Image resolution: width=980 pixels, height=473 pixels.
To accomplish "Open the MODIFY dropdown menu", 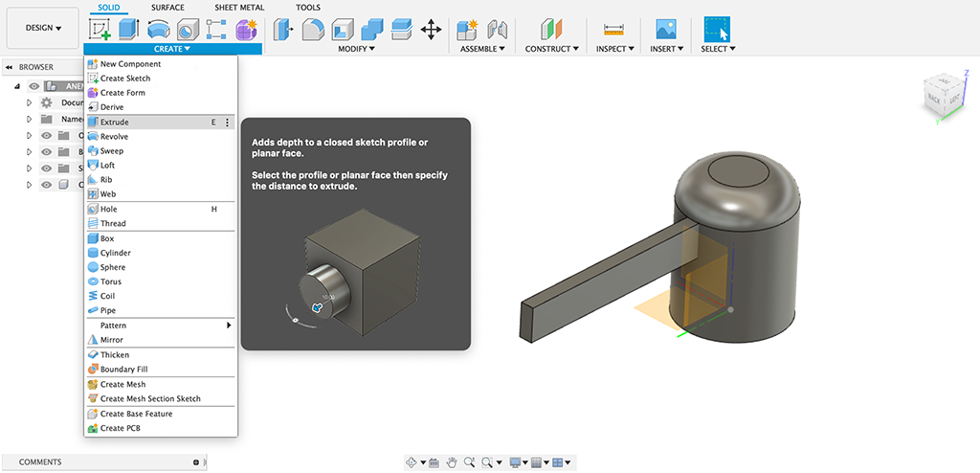I will (356, 49).
